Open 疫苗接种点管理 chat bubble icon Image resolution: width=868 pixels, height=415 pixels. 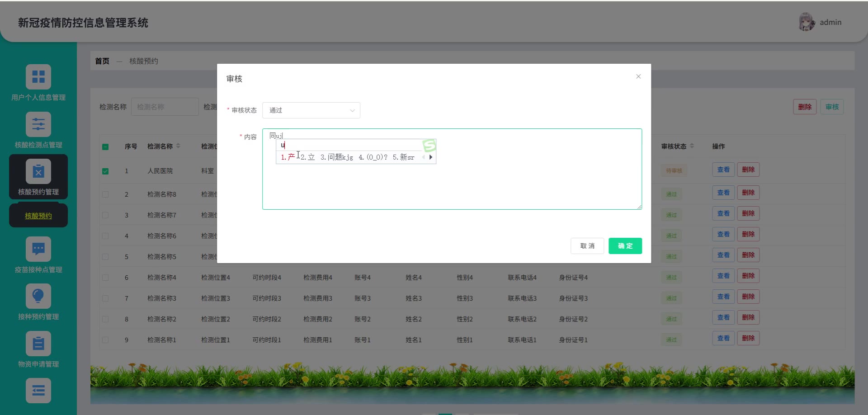[38, 249]
